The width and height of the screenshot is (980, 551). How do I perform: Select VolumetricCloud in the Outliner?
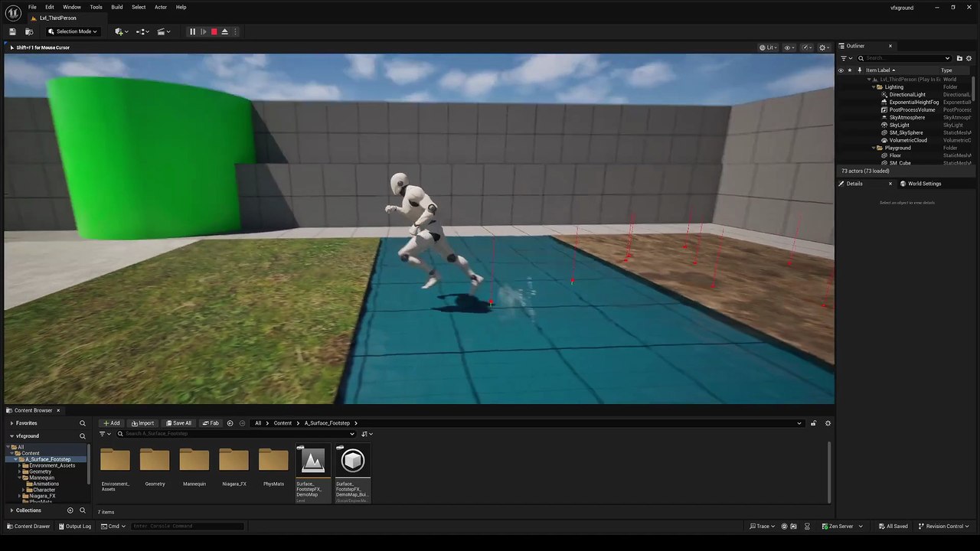(x=908, y=141)
